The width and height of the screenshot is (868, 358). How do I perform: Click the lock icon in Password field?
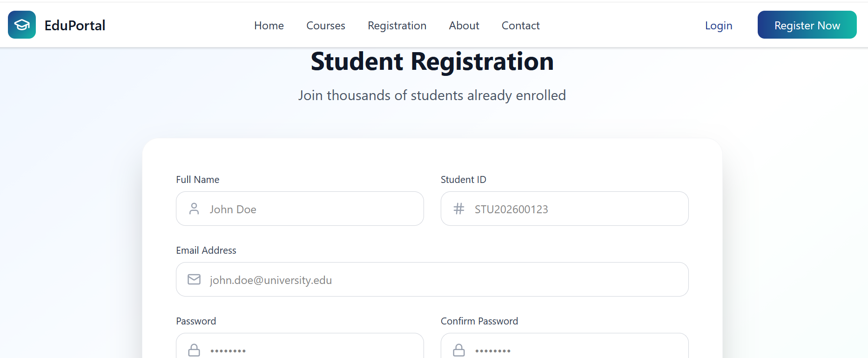194,350
